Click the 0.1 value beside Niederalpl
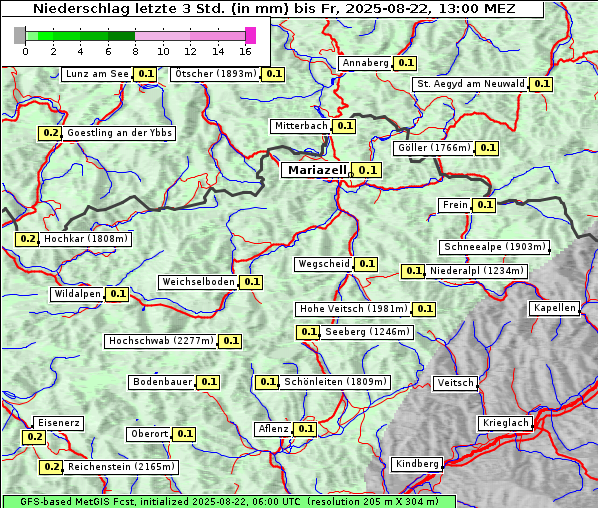Image resolution: width=598 pixels, height=508 pixels. click(413, 271)
